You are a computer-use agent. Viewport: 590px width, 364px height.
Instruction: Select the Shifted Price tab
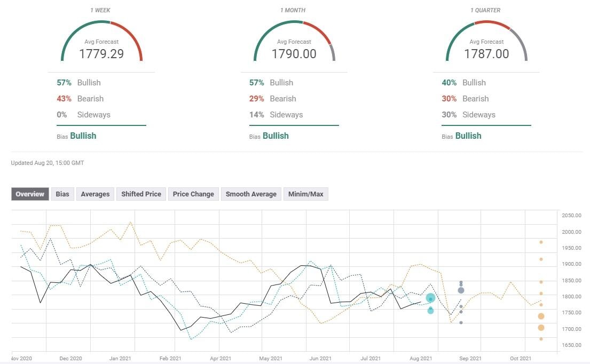pos(141,194)
